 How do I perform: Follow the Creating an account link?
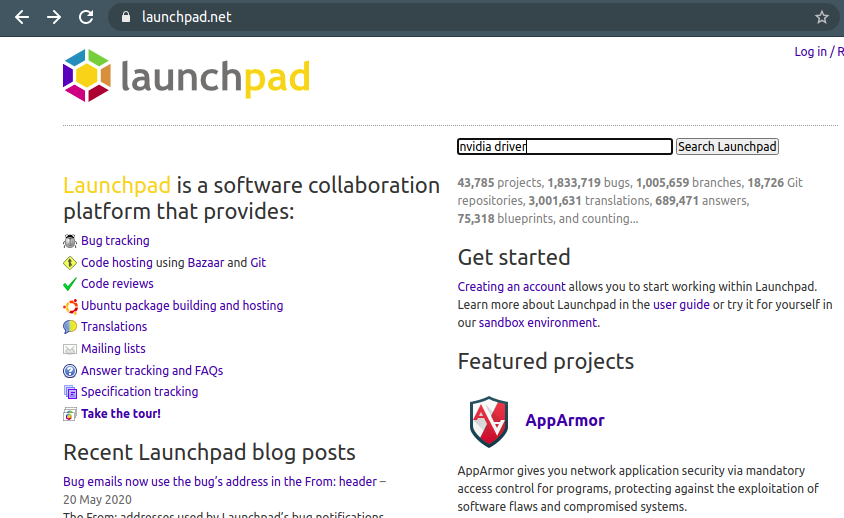tap(511, 286)
